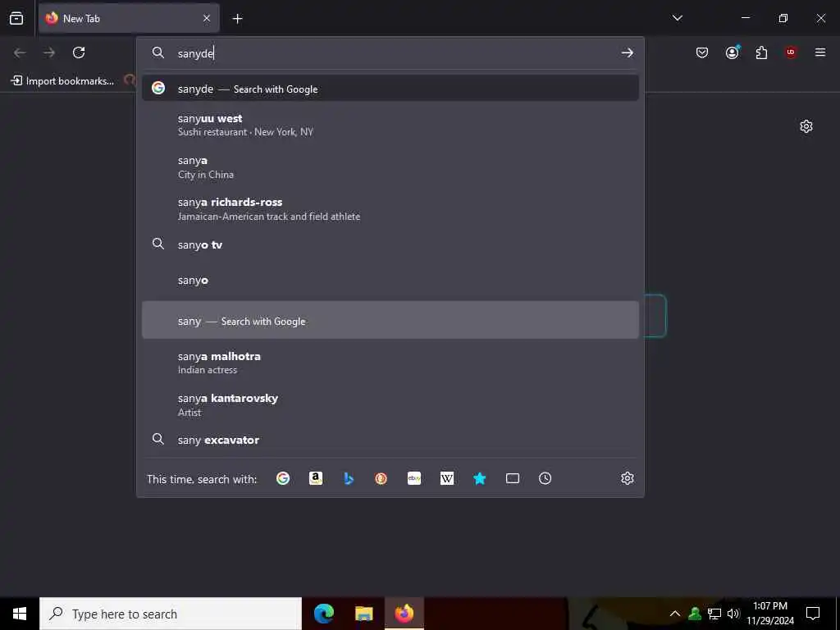Open Firefox account icon
Screen dimensions: 840x630
pos(733,52)
